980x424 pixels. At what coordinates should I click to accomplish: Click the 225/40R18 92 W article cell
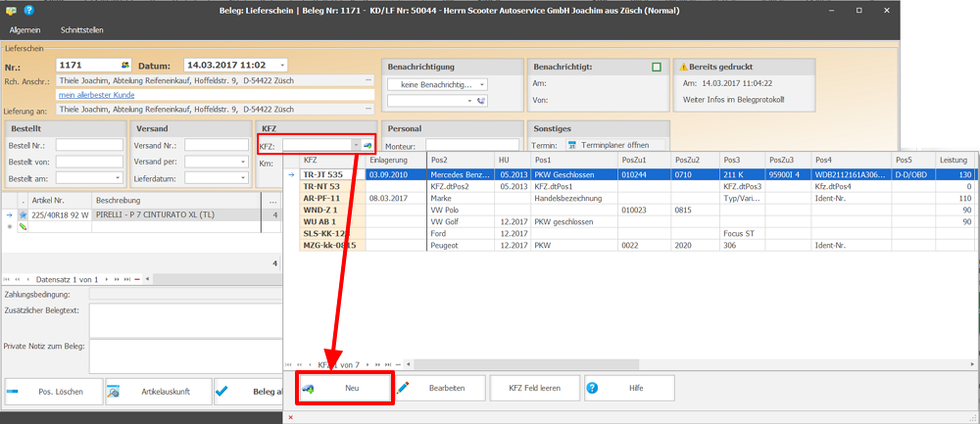tap(60, 214)
